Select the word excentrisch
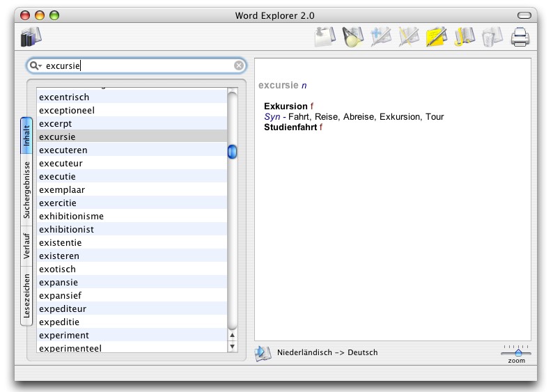 132,97
